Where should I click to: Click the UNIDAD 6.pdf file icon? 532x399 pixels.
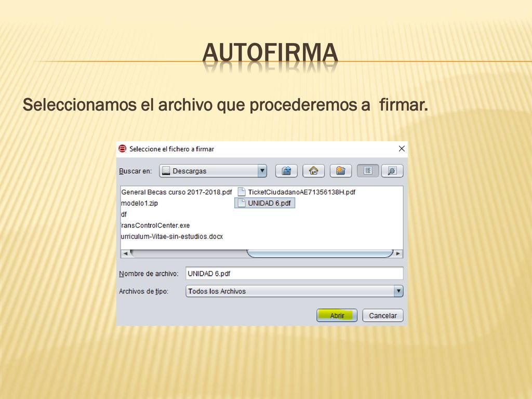tap(241, 203)
